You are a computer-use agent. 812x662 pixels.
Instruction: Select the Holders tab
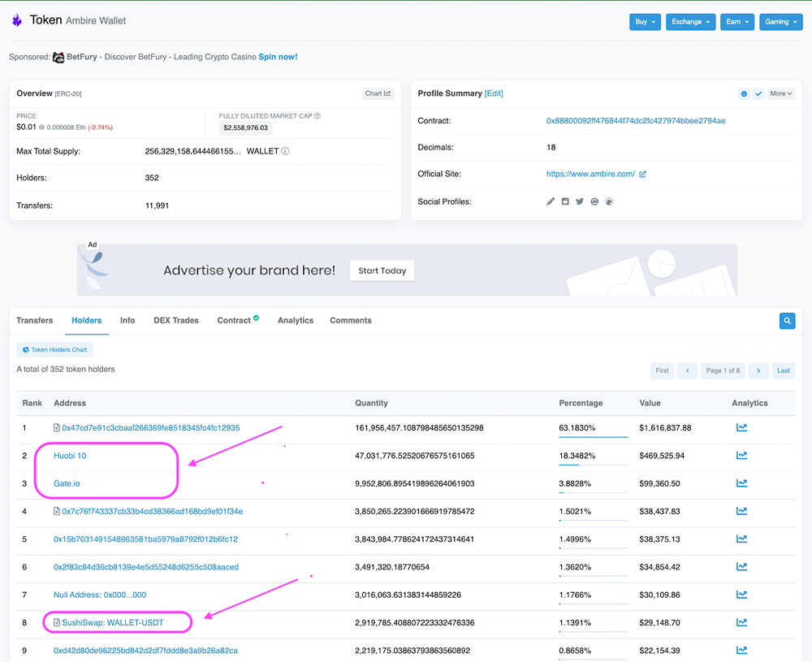pos(87,321)
